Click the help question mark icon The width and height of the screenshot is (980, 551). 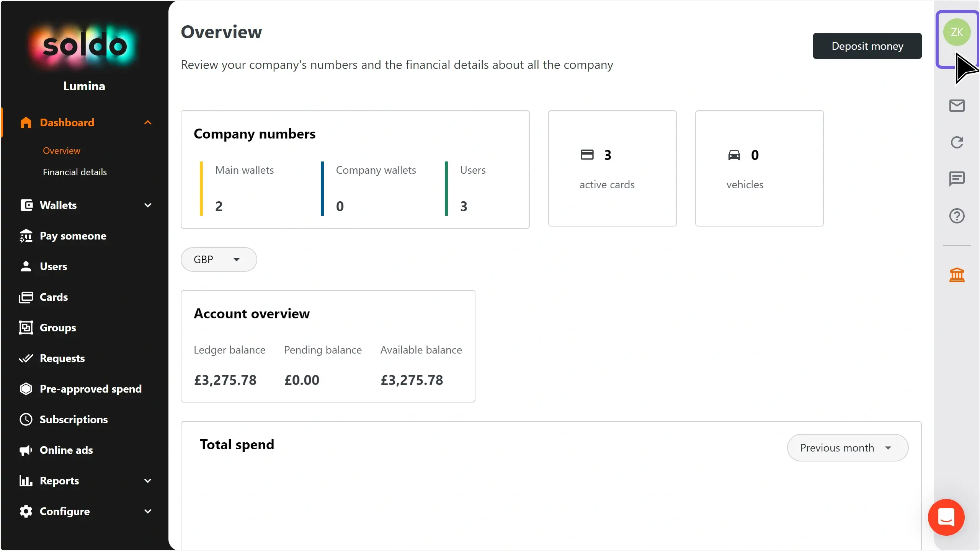pos(957,216)
